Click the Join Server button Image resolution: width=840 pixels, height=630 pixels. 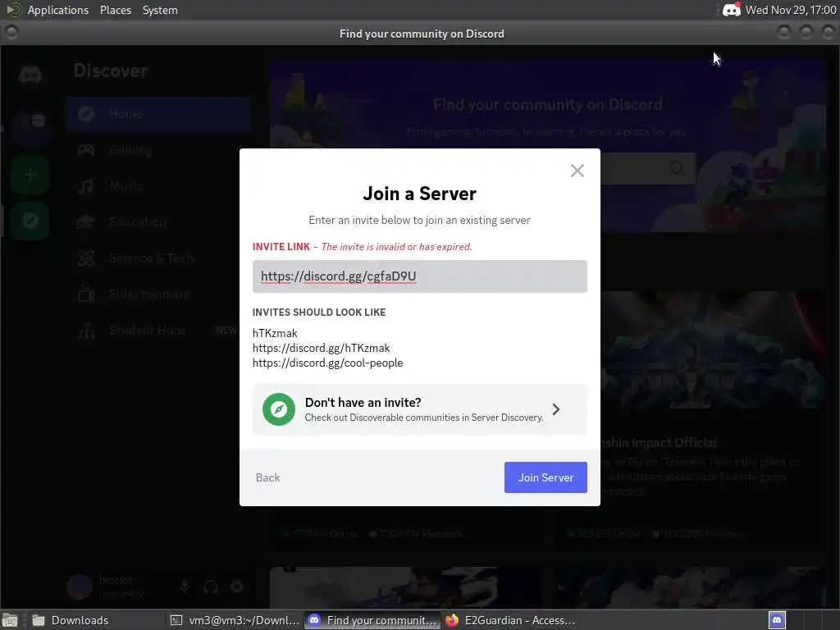click(x=546, y=477)
